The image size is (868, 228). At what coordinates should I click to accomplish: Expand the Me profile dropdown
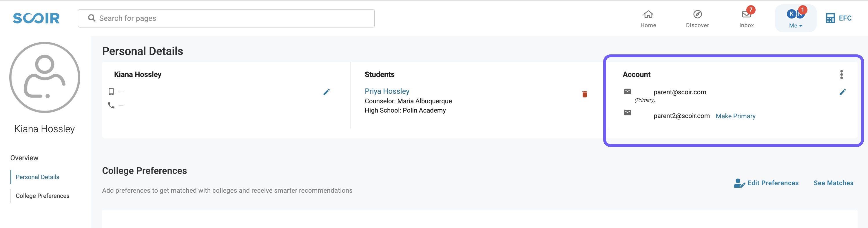[796, 19]
